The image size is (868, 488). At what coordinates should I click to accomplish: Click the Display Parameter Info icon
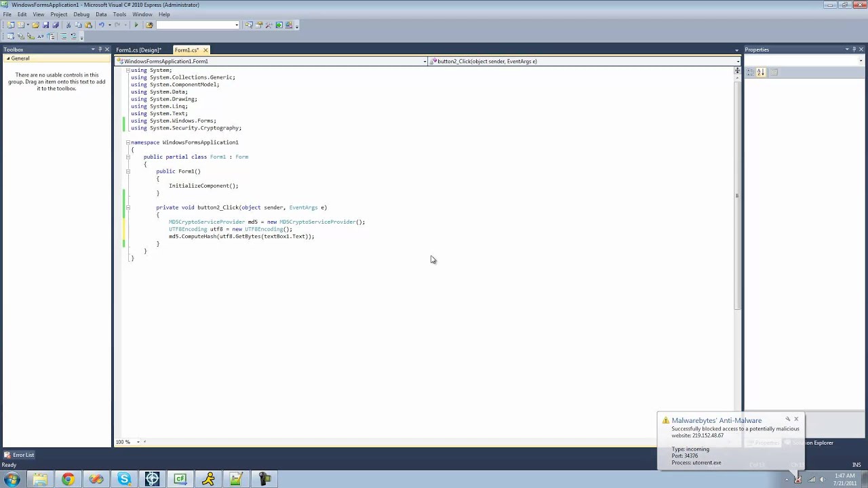21,36
